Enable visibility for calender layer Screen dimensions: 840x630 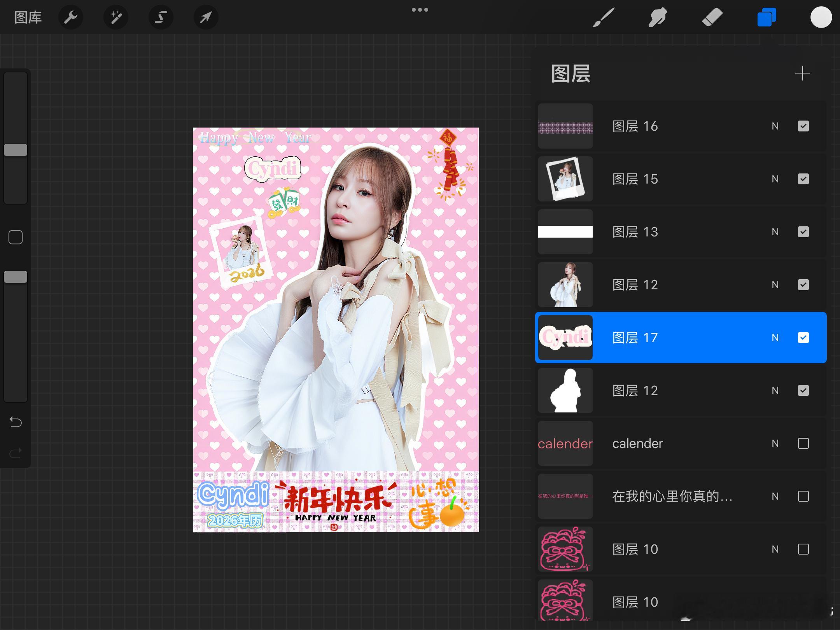pyautogui.click(x=803, y=443)
